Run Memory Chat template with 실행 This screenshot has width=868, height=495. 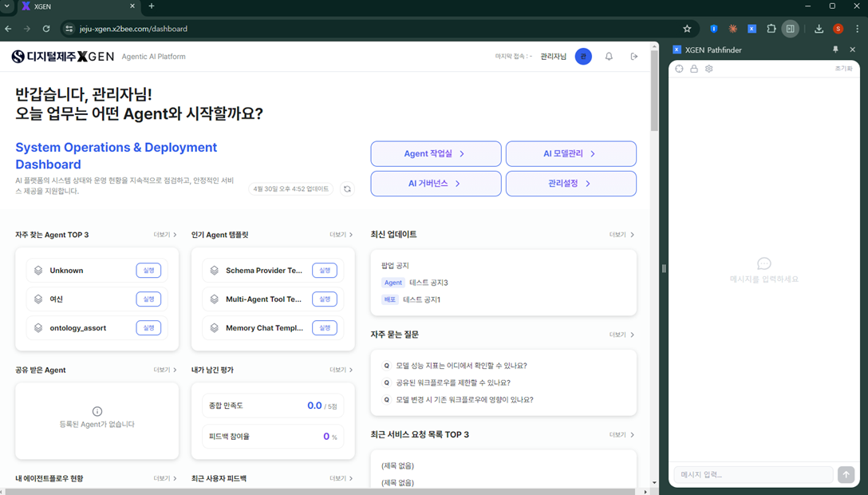325,328
